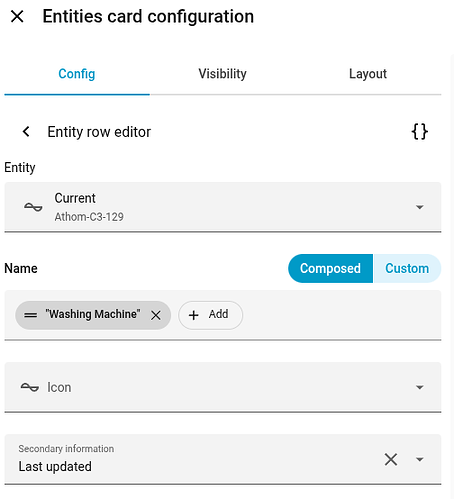Click the Add button for name parts
Screen dimensions: 454x499
(x=211, y=315)
